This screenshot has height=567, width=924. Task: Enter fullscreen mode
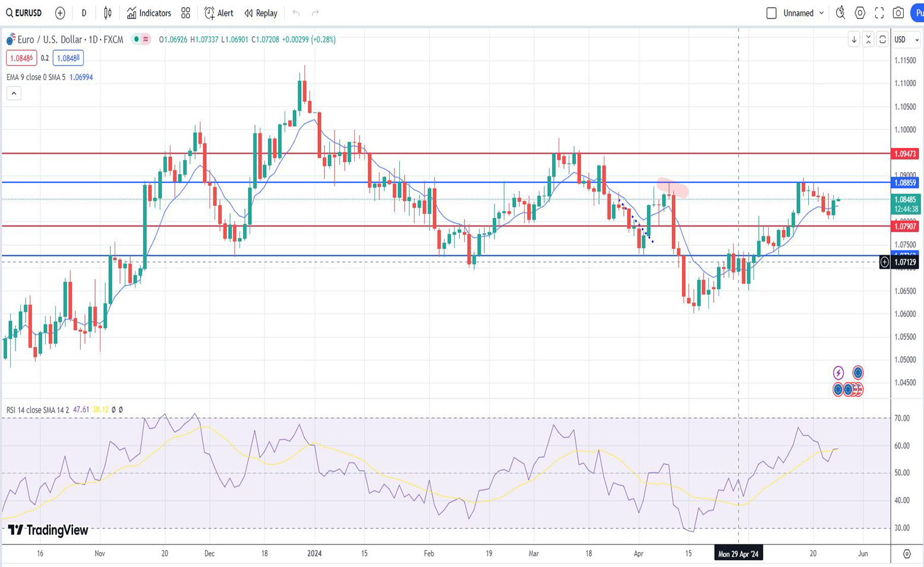pyautogui.click(x=879, y=13)
